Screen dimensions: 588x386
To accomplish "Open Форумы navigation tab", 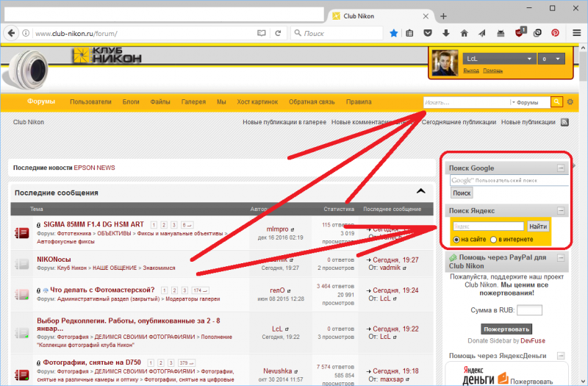I will click(x=41, y=101).
